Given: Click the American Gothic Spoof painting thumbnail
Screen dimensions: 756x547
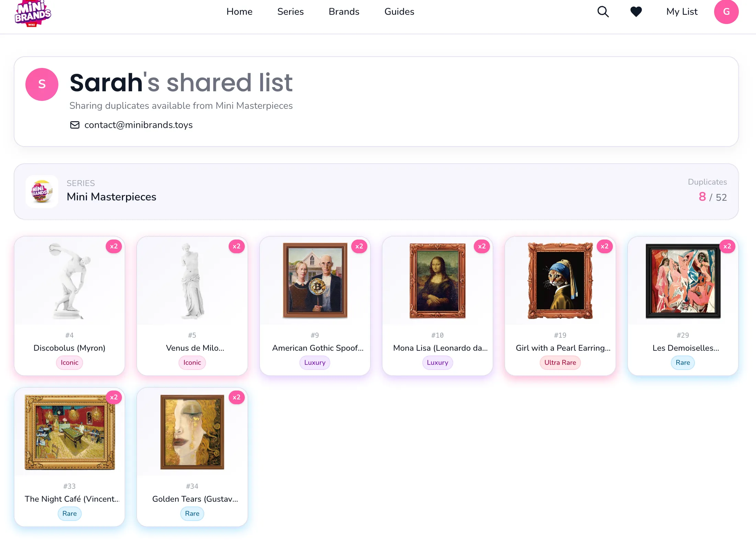Looking at the screenshot, I should pos(315,281).
